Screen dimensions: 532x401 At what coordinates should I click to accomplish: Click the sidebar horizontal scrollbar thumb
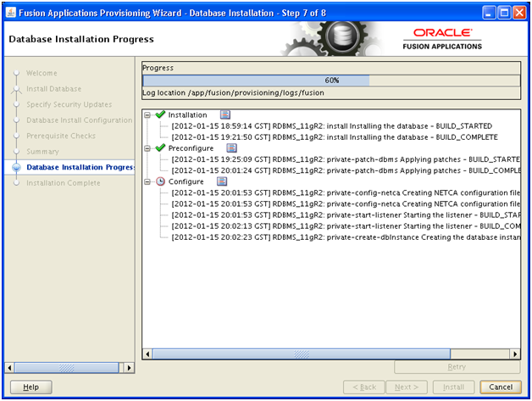pos(66,368)
